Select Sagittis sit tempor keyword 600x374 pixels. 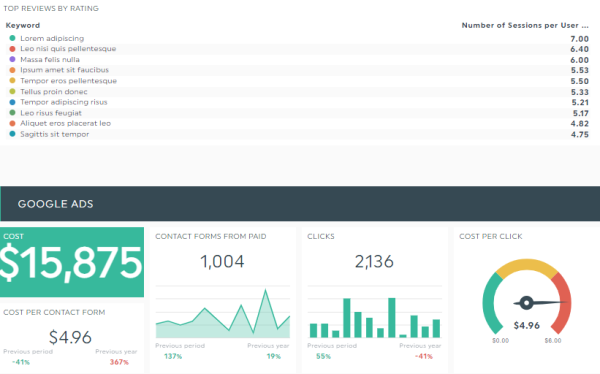[x=55, y=134]
